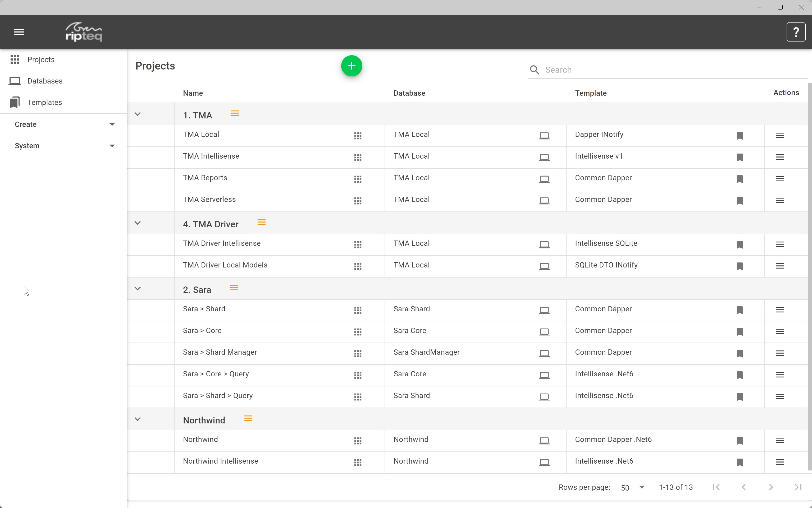Expand the System section in sidebar
Image resolution: width=812 pixels, height=508 pixels.
(64, 146)
